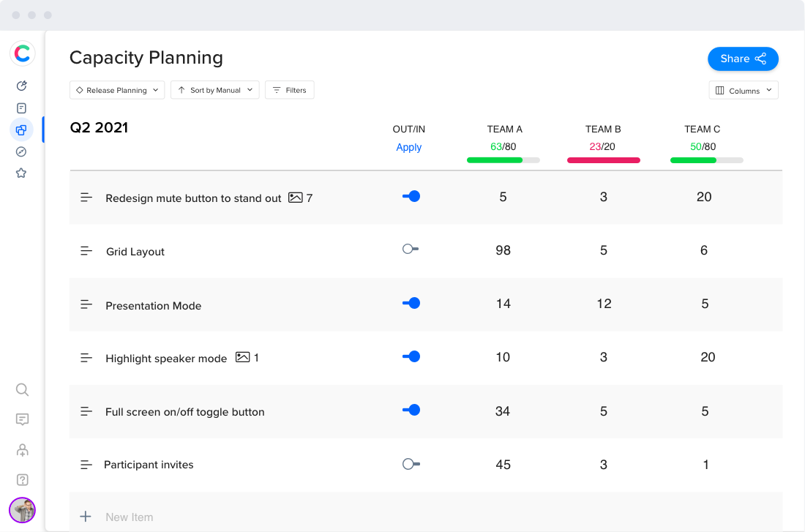Open the Craft app home logo
The image size is (805, 532).
[x=22, y=53]
